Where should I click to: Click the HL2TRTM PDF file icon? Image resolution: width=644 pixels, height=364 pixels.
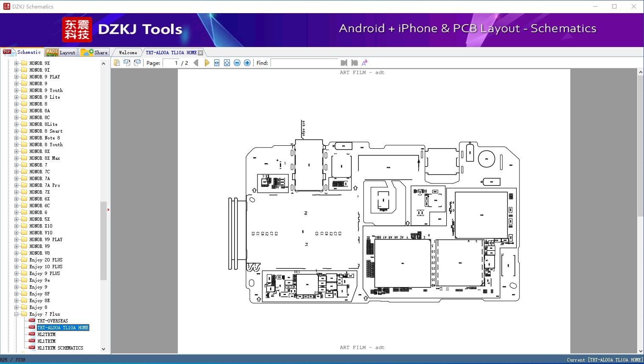[32, 334]
